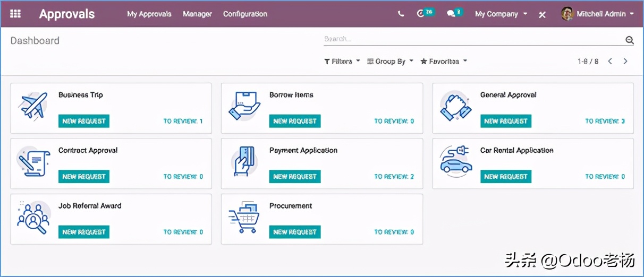The image size is (644, 277).
Task: Click the phone call icon
Action: click(401, 14)
